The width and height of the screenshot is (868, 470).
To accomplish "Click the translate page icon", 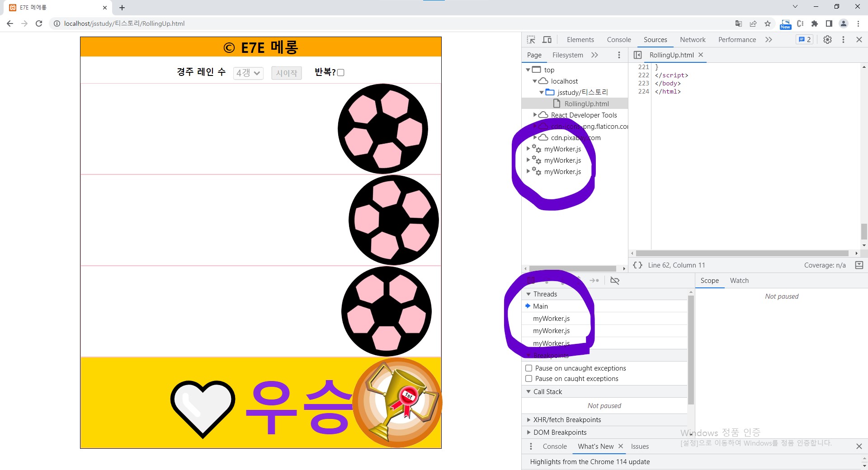I will tap(739, 23).
